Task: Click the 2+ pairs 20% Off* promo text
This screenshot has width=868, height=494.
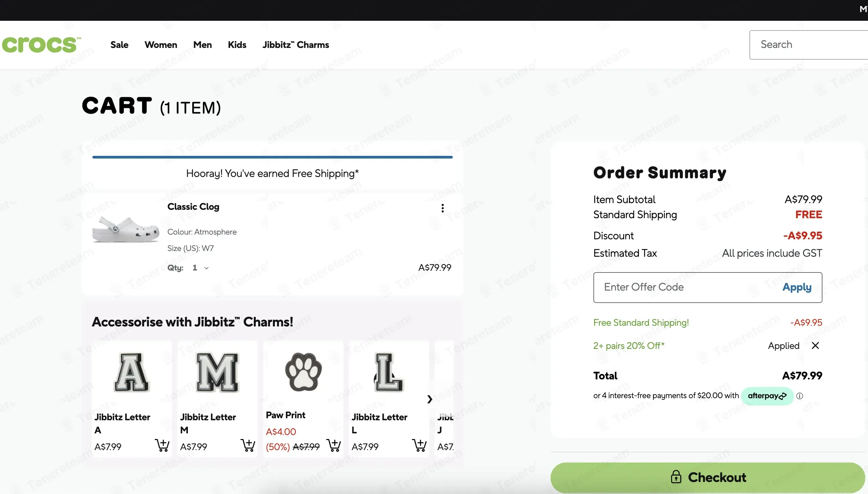Action: 629,346
